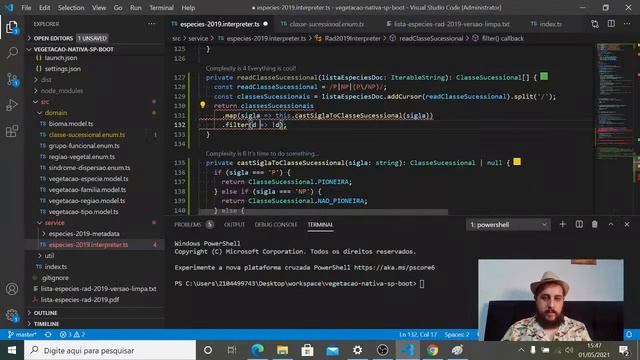Click green complexity marker on line 127

pyautogui.click(x=544, y=76)
